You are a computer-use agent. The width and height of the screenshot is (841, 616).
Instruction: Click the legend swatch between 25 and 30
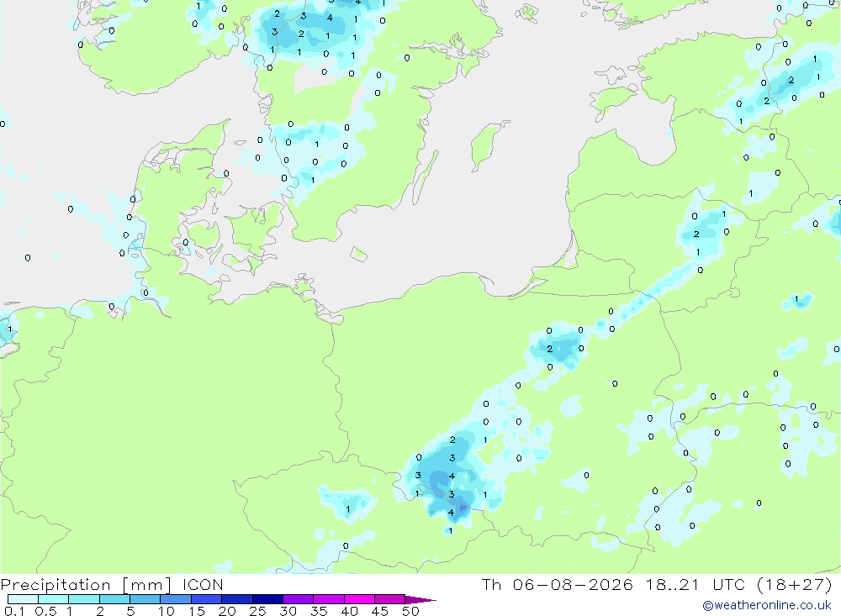pos(267,599)
